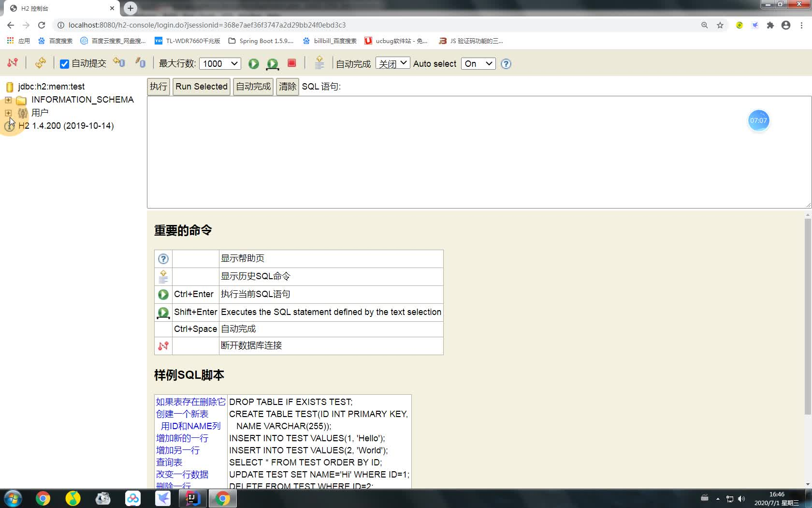
Task: Click the help question mark toolbar icon
Action: [506, 63]
